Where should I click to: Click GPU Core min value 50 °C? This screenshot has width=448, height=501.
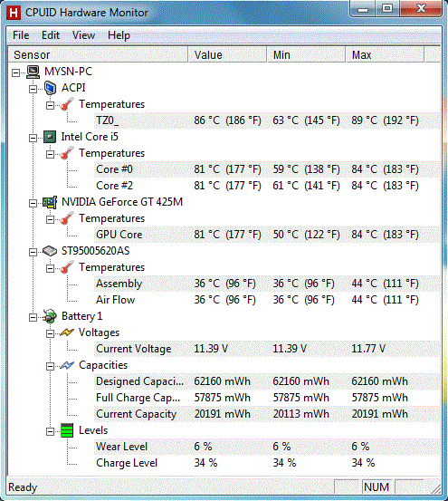pos(306,235)
